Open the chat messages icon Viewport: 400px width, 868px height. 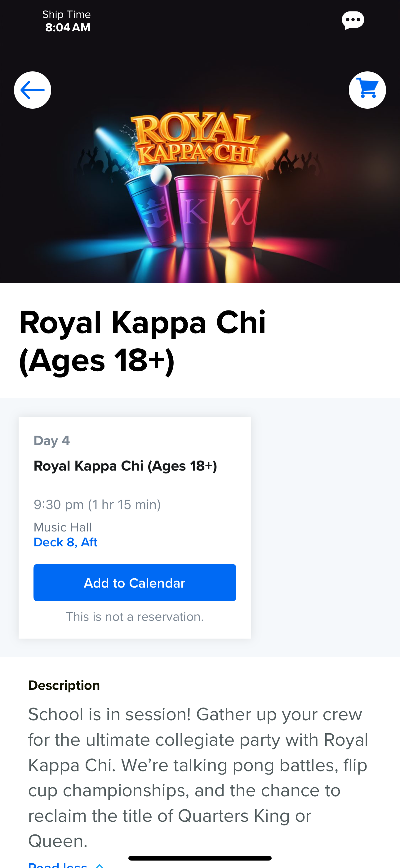point(353,20)
